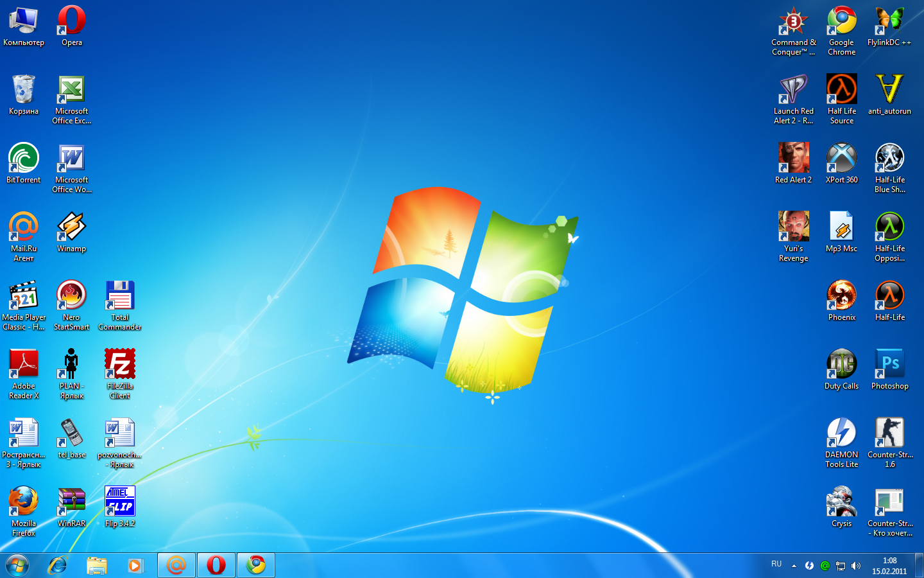Switch to Mail.Ru Agent taskbar button

[176, 565]
